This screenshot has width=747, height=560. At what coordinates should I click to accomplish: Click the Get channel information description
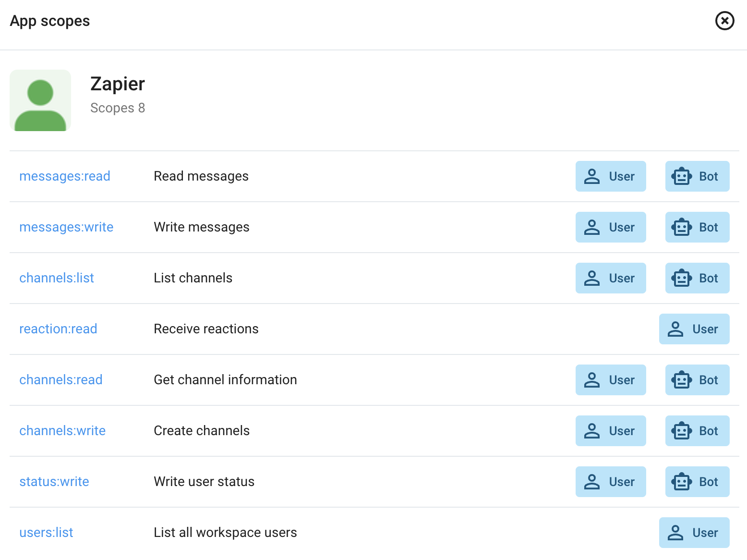(x=225, y=380)
